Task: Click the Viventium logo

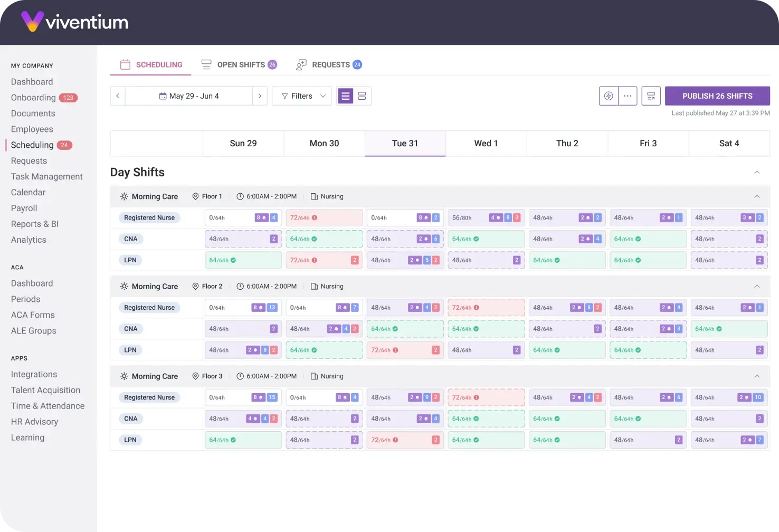Action: (75, 22)
